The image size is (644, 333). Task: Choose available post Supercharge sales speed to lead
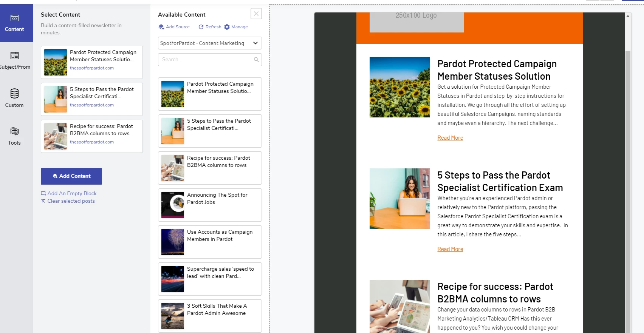coord(210,279)
